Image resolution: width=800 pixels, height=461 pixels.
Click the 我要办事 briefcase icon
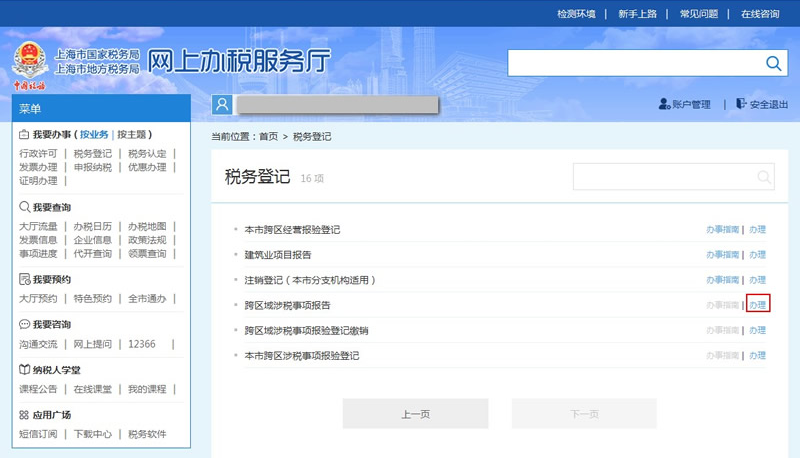[24, 135]
